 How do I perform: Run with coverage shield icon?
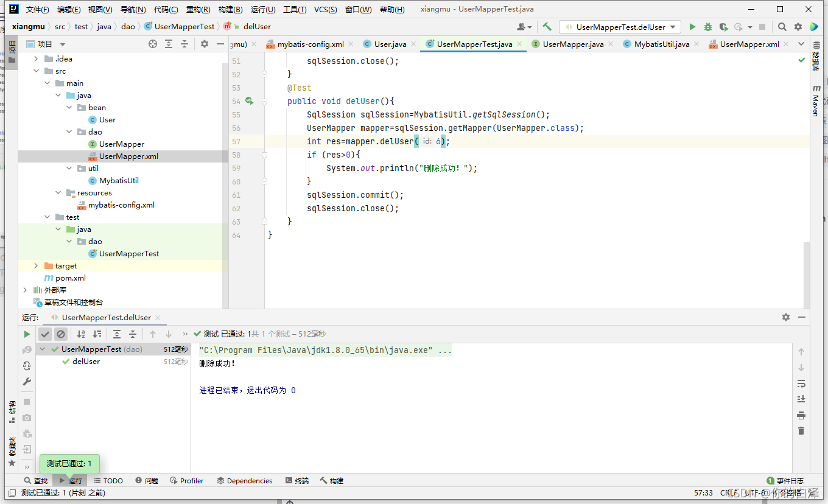[723, 27]
